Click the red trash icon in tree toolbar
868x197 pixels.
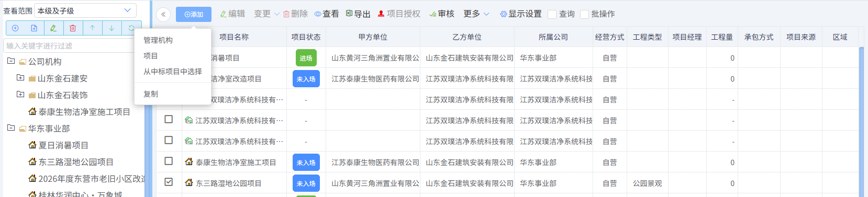[73, 28]
